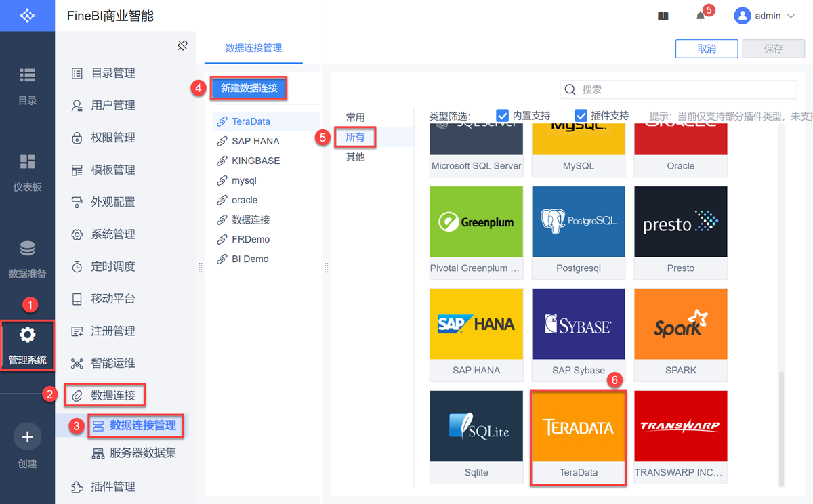Click the database type list scrollbar

[781, 428]
